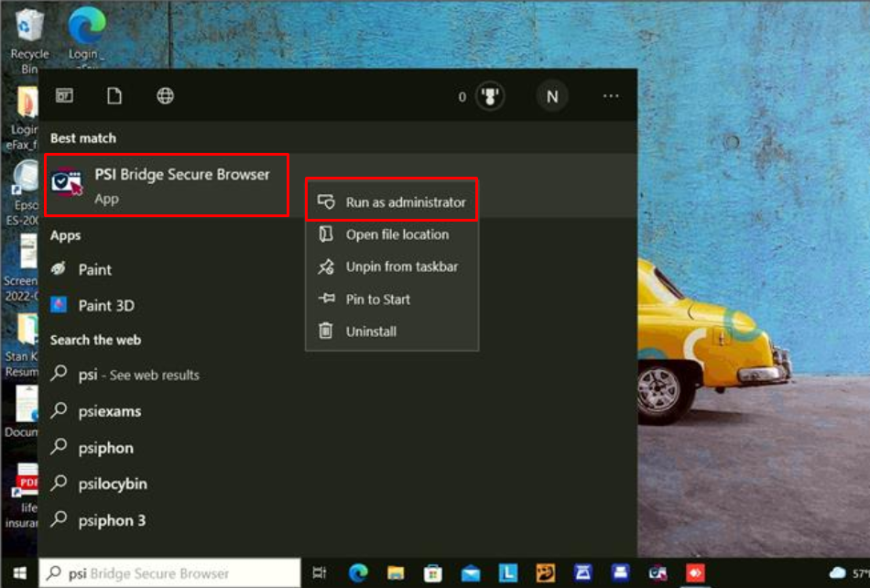Screen dimensions: 870x588
Task: Open PSI Bridge Secure Browser taskbar icon
Action: (658, 573)
